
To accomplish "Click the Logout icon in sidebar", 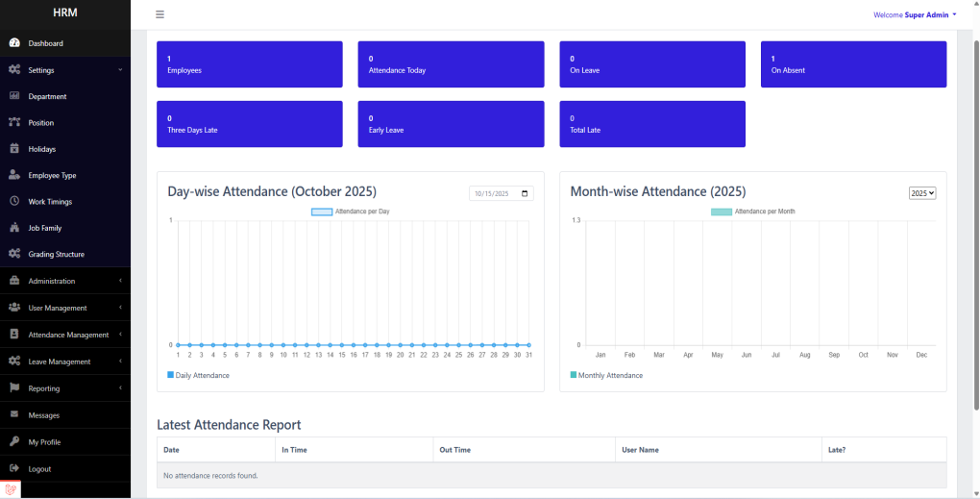I will tap(14, 468).
